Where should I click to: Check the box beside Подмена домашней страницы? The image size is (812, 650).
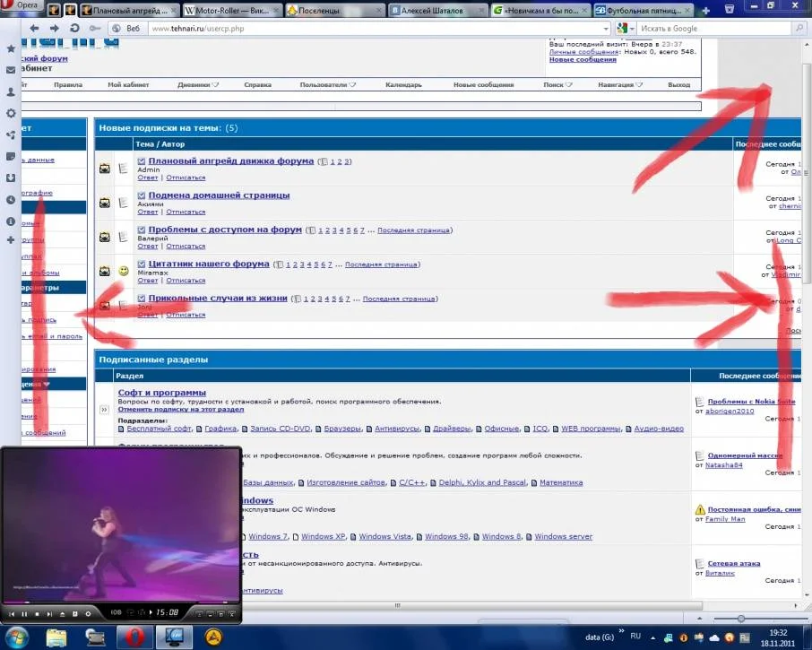[x=142, y=195]
